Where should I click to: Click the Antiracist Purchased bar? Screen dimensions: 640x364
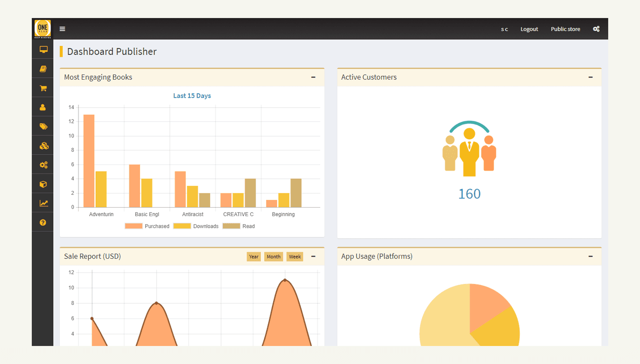point(180,190)
